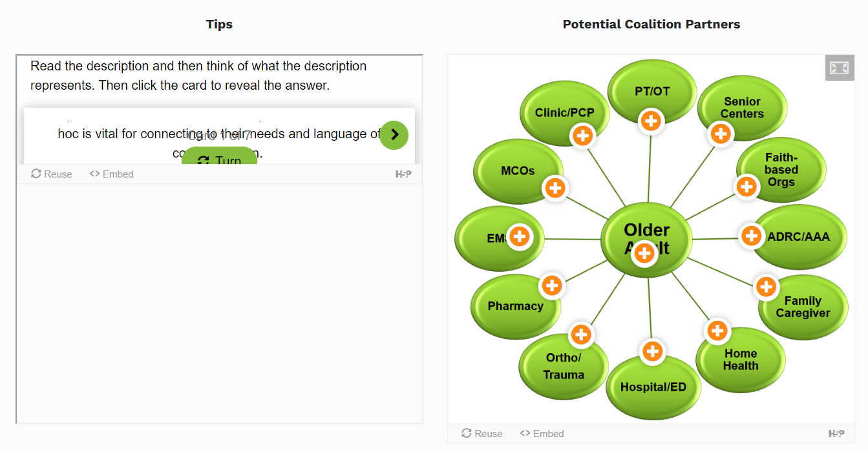Enter fullscreen for coalition partners image
The image size is (868, 450).
click(839, 68)
